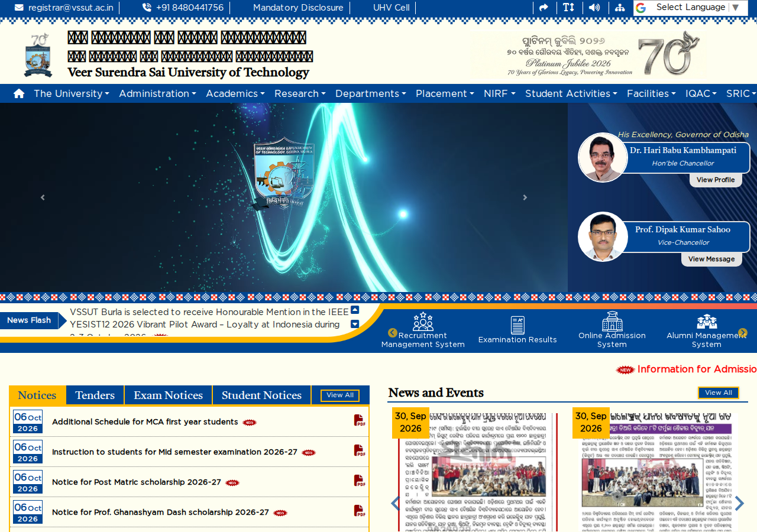Show previous quick links items
The width and height of the screenshot is (757, 532).
pyautogui.click(x=393, y=333)
